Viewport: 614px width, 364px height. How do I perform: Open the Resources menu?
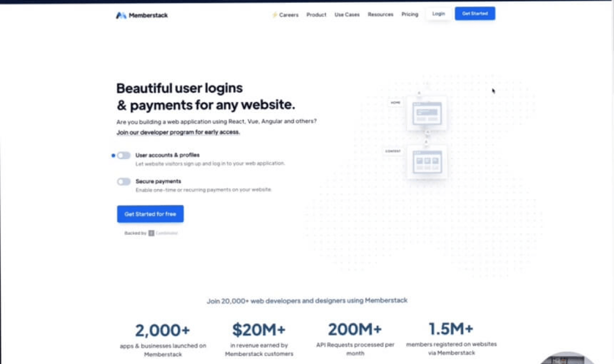click(381, 15)
